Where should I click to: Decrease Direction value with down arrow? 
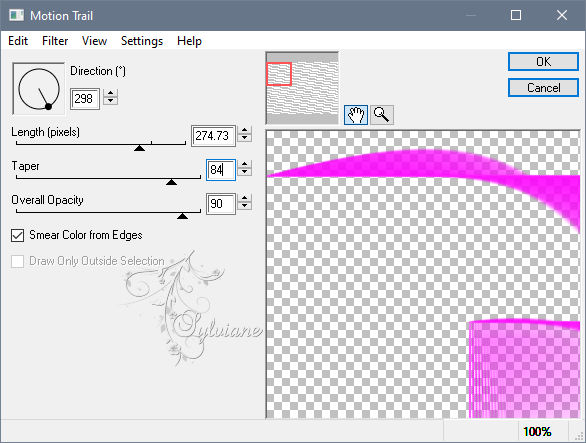click(110, 101)
